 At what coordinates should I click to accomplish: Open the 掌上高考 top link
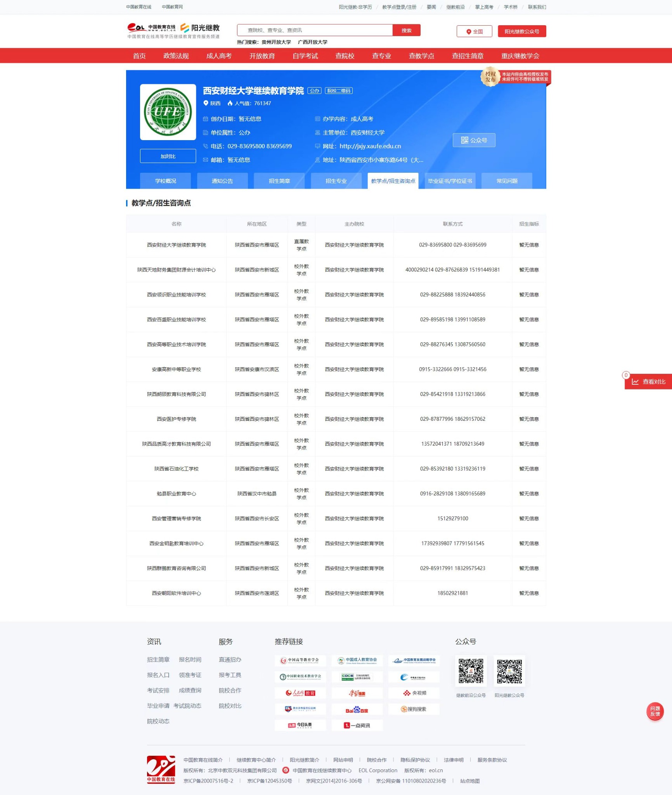coord(484,7)
